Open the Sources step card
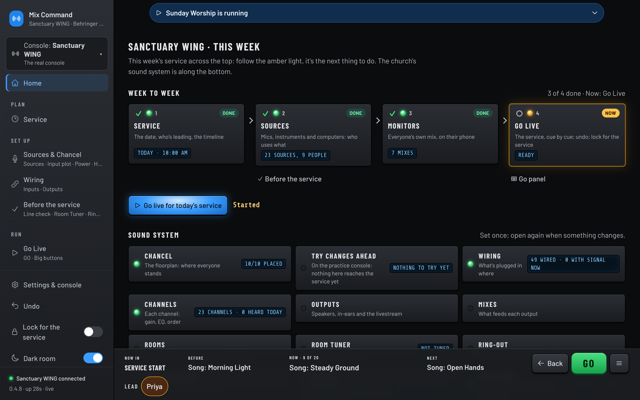 313,135
